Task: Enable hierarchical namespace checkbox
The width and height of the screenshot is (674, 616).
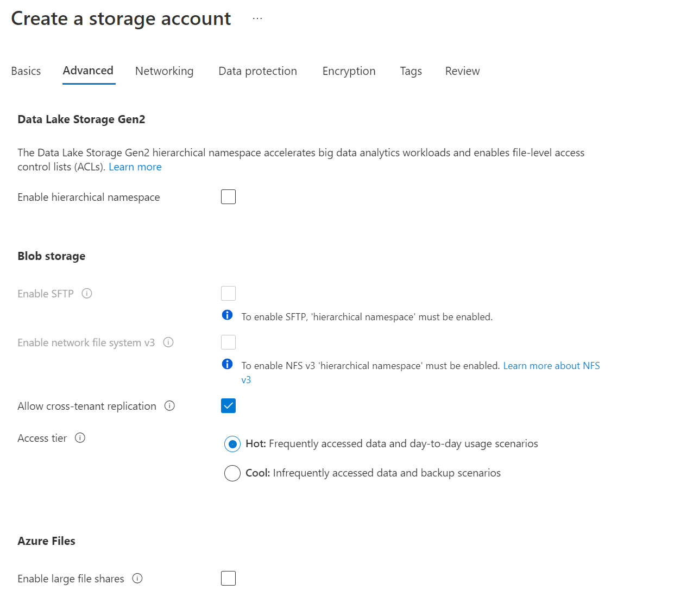Action: (x=228, y=197)
